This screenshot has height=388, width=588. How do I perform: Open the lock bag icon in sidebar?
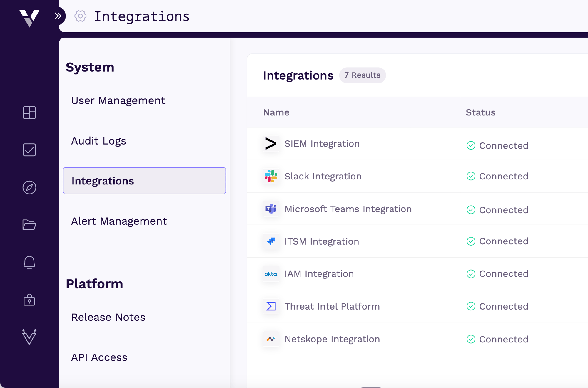[29, 300]
